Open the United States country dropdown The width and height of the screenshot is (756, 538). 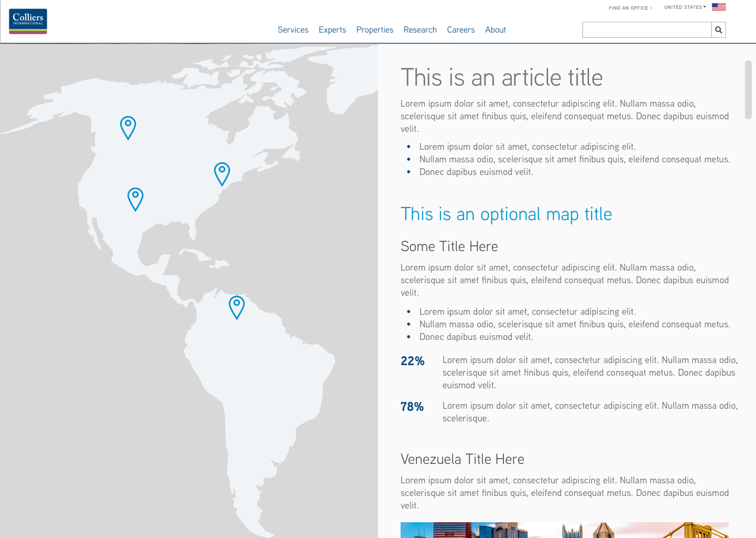coord(685,7)
